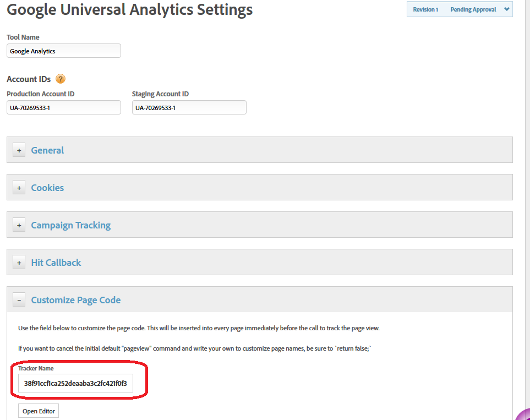Collapse Customize Page Code with minus icon

(x=19, y=300)
